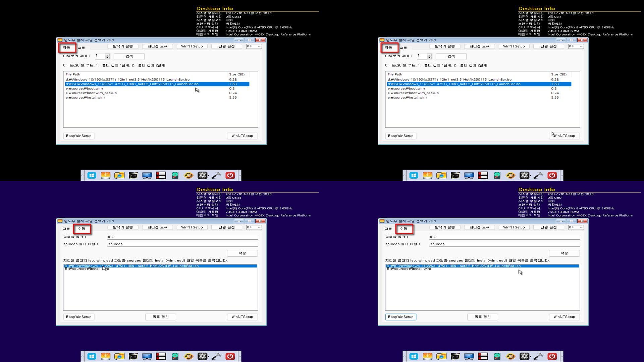This screenshot has width=644, height=362.
Task: Open the orange USB drive icon in top-right dock
Action: pos(428,175)
